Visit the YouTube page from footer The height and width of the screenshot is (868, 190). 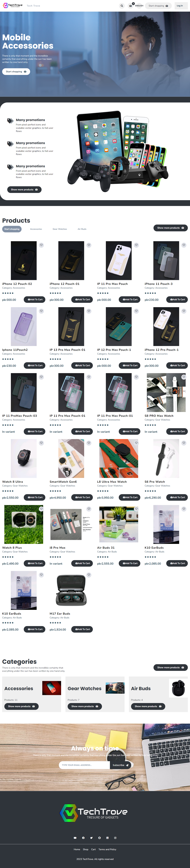[75, 838]
